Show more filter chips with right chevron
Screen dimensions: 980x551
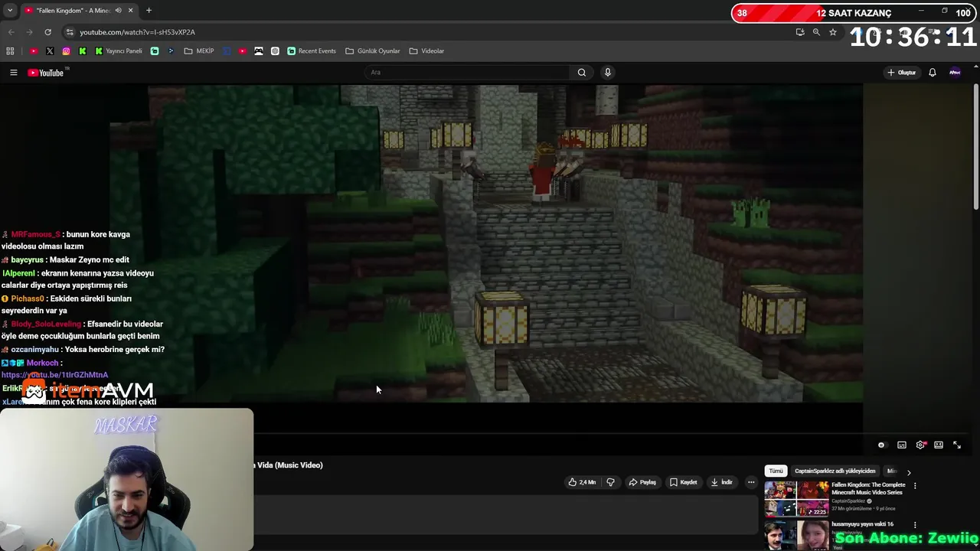909,472
